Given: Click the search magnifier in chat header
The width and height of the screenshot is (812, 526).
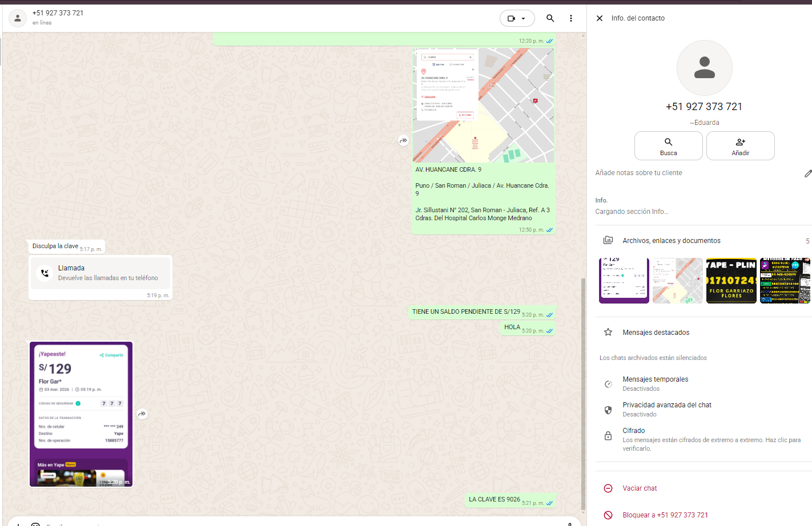Looking at the screenshot, I should click(550, 18).
